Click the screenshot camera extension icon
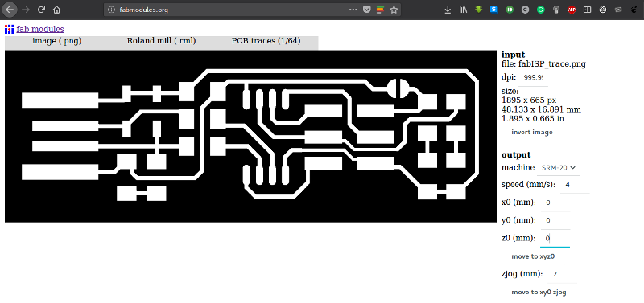 [618, 10]
